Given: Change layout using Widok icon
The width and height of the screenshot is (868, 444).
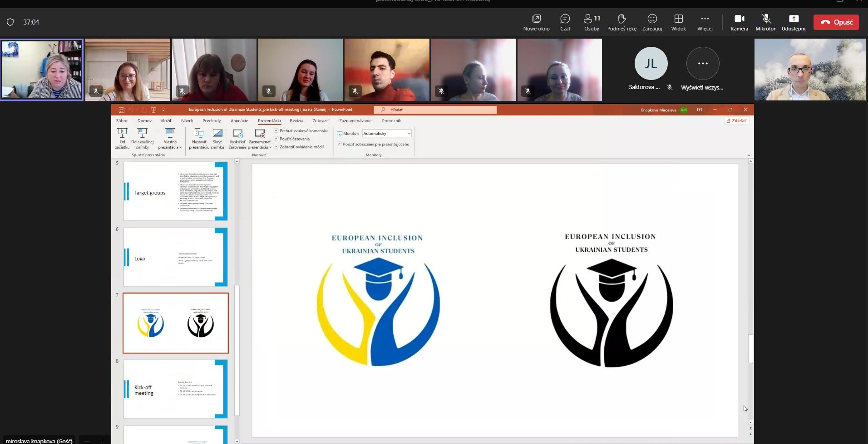Looking at the screenshot, I should (x=678, y=22).
